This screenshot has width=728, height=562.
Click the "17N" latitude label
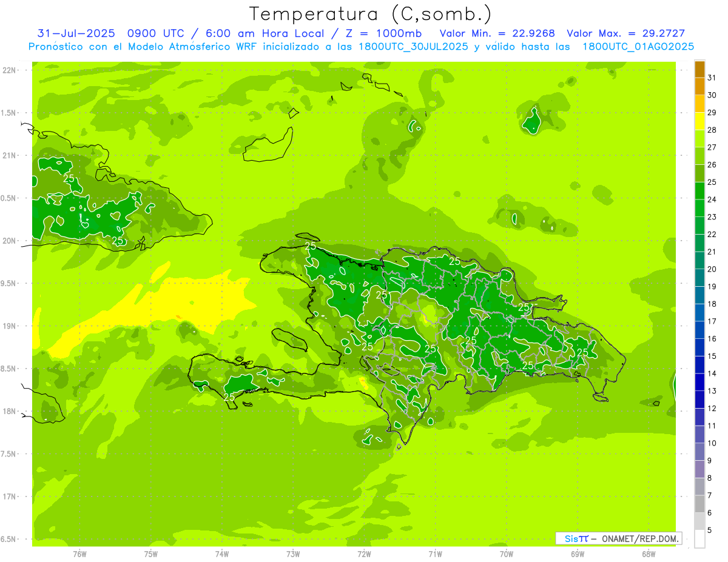coord(10,497)
